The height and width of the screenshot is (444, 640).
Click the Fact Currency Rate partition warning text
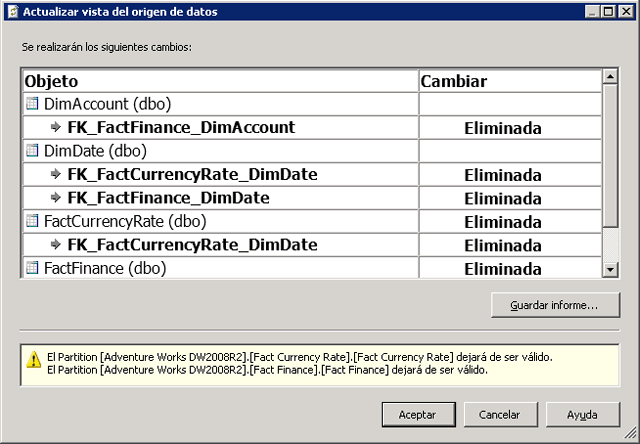pyautogui.click(x=300, y=357)
